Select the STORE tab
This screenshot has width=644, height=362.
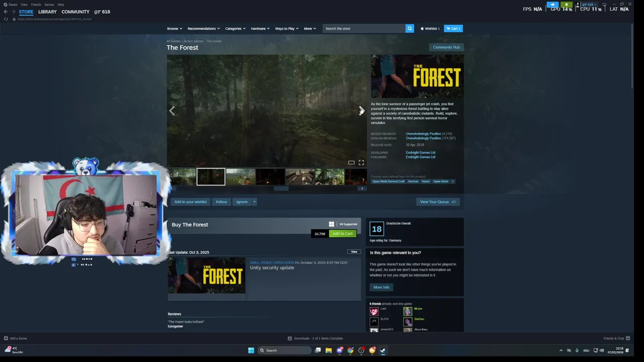[26, 12]
